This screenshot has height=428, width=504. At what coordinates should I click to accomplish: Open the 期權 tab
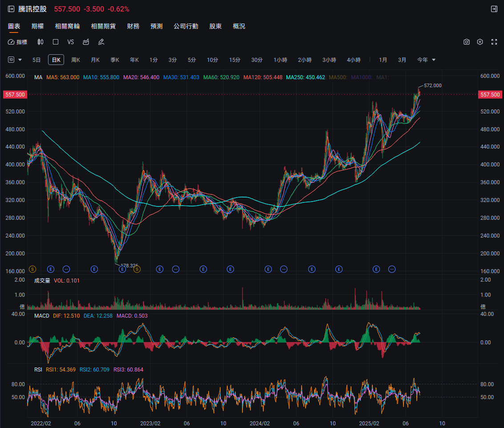pos(37,26)
